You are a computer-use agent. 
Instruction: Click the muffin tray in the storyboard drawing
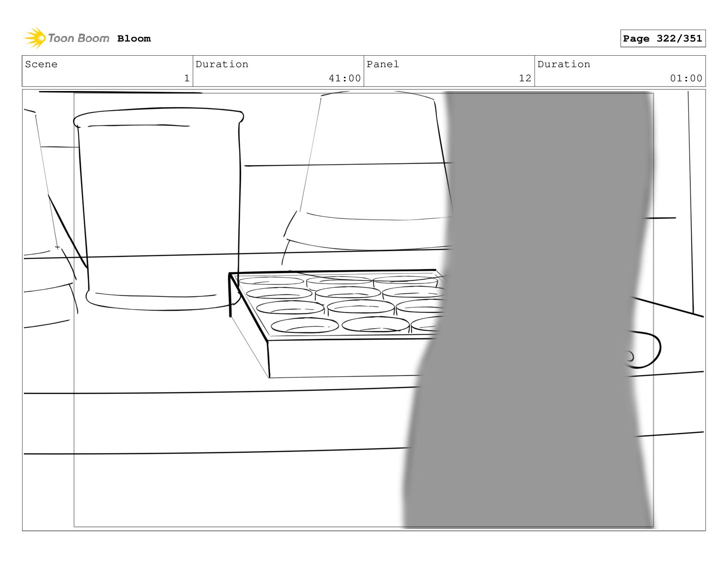338,324
